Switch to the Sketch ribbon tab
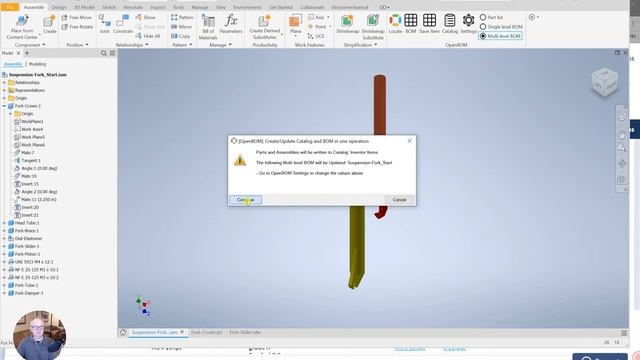Image resolution: width=640 pixels, height=360 pixels. (109, 7)
